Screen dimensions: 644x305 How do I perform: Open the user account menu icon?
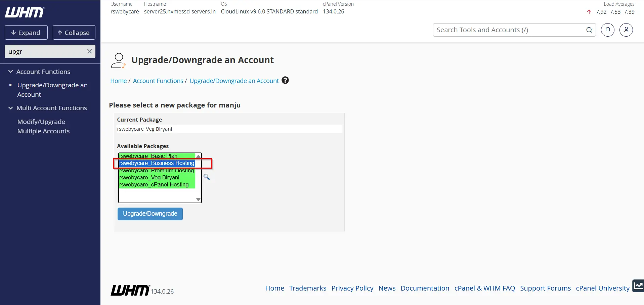(626, 30)
